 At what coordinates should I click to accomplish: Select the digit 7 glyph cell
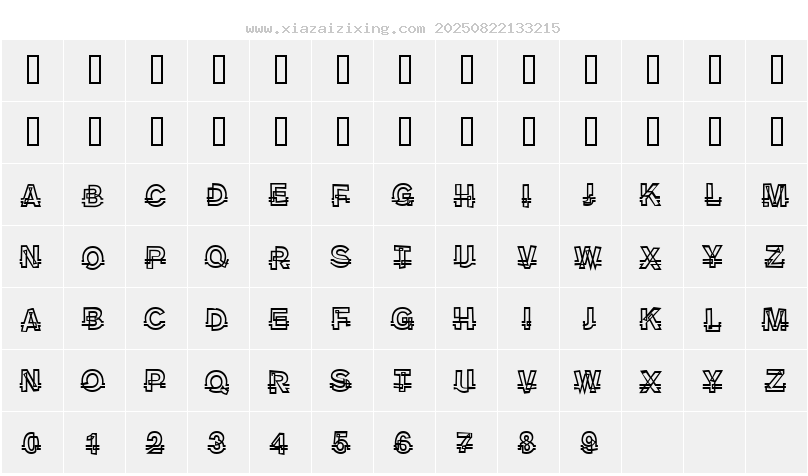point(466,443)
